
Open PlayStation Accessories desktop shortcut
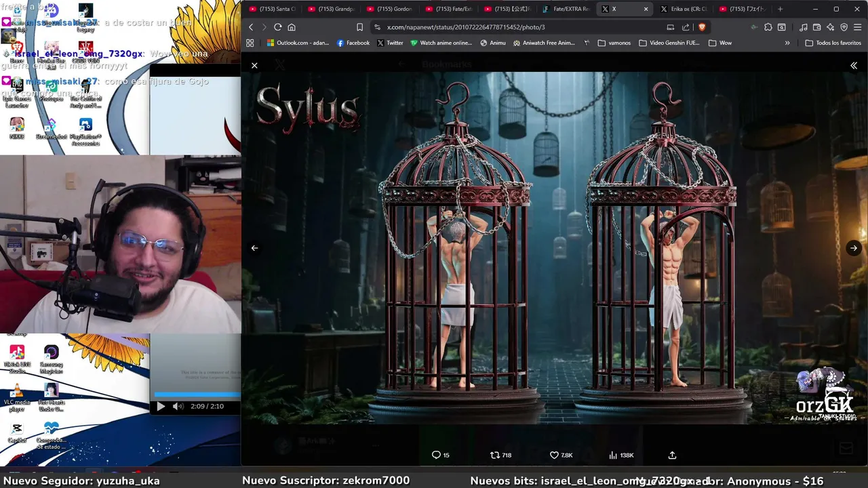click(85, 131)
